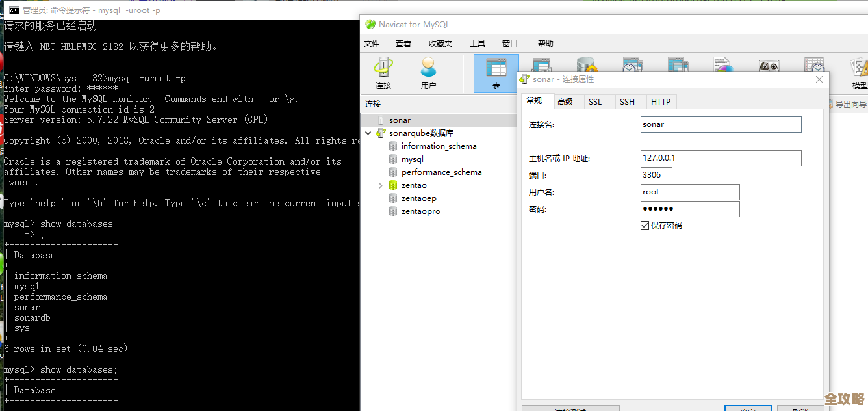Image resolution: width=868 pixels, height=411 pixels.
Task: Click the 确定 confirm button
Action: click(748, 409)
